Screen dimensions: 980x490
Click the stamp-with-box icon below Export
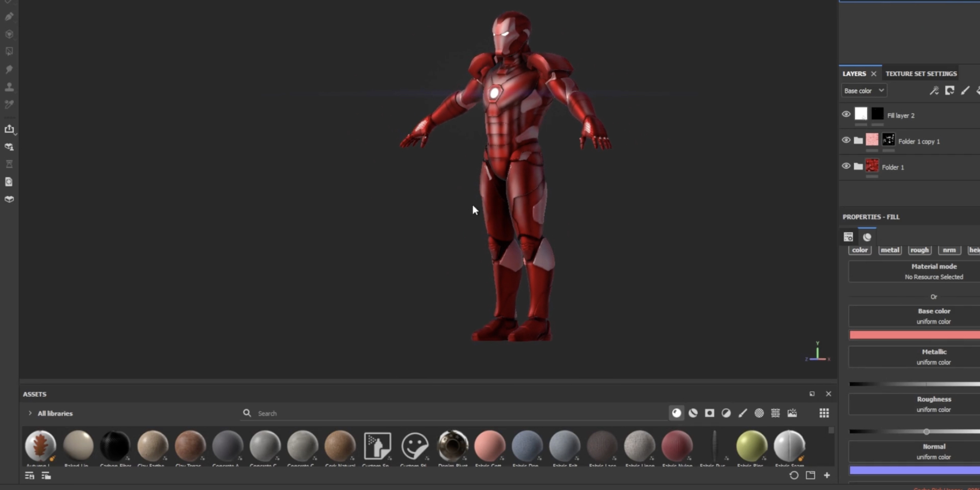coord(9,147)
